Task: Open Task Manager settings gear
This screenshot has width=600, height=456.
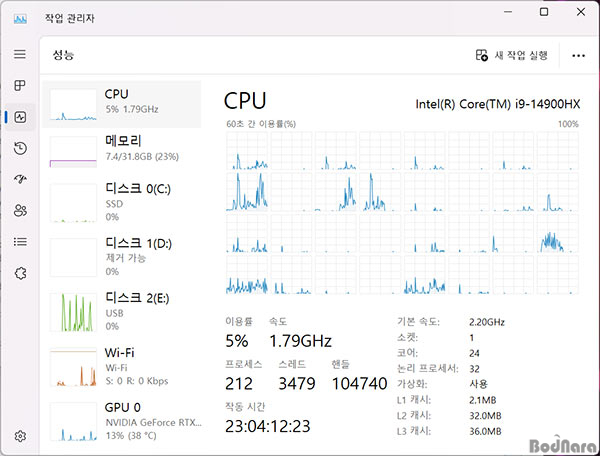Action: coord(20,436)
